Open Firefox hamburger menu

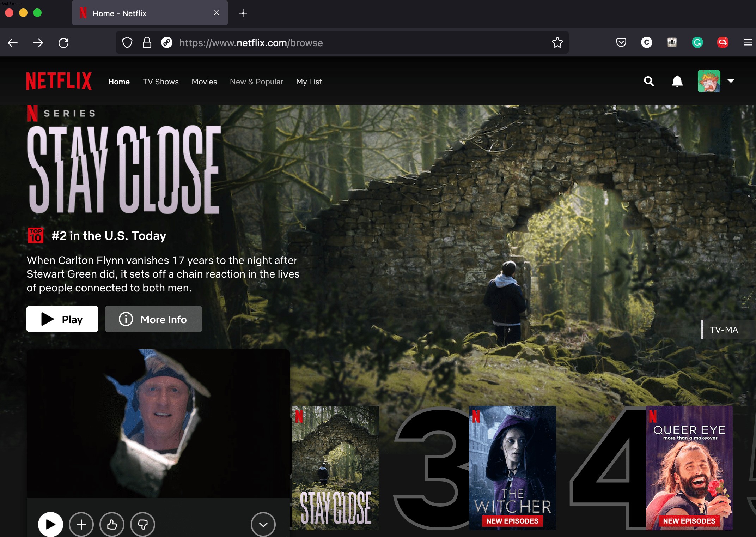[x=748, y=43]
